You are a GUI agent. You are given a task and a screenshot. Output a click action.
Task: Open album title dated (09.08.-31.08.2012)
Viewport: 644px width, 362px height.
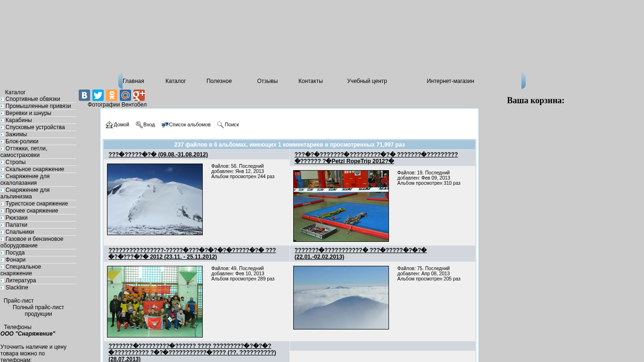coord(158,155)
